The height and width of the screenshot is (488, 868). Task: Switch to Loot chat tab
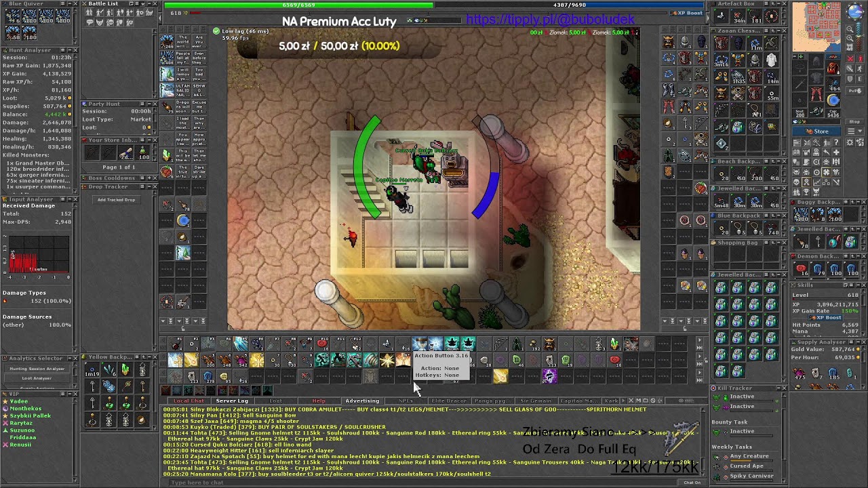(x=275, y=401)
